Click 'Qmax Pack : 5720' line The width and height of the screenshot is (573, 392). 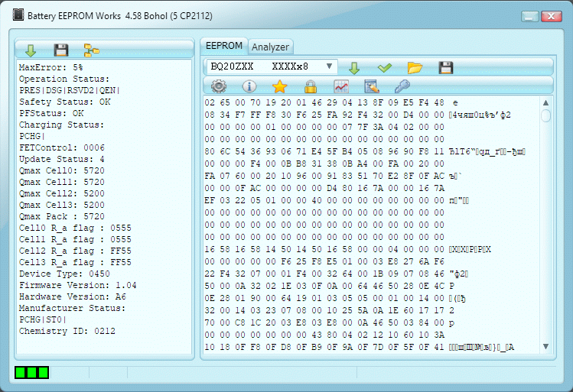(x=62, y=216)
